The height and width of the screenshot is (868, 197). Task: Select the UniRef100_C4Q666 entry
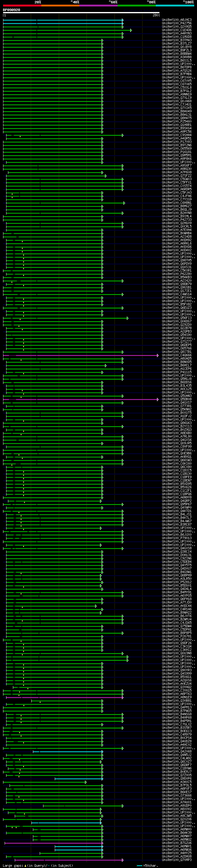click(x=177, y=356)
